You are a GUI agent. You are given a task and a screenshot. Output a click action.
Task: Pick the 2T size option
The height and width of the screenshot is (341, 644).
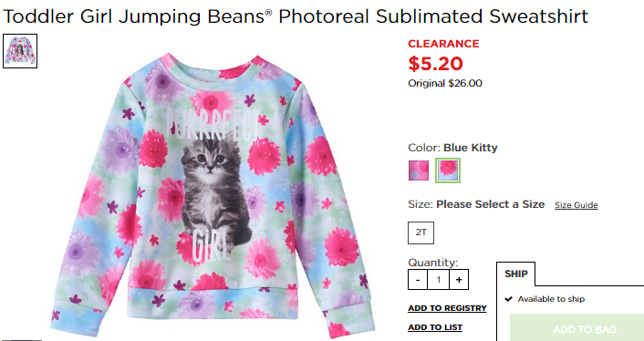pyautogui.click(x=421, y=232)
